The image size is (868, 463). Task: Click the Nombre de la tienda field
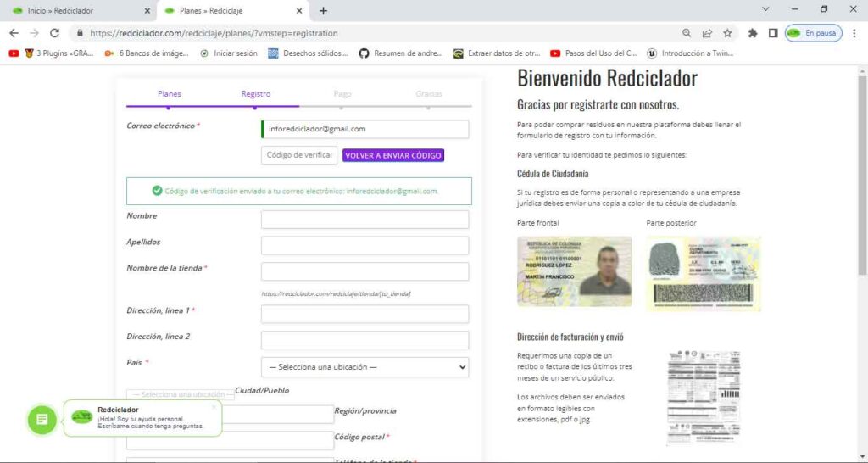click(364, 272)
